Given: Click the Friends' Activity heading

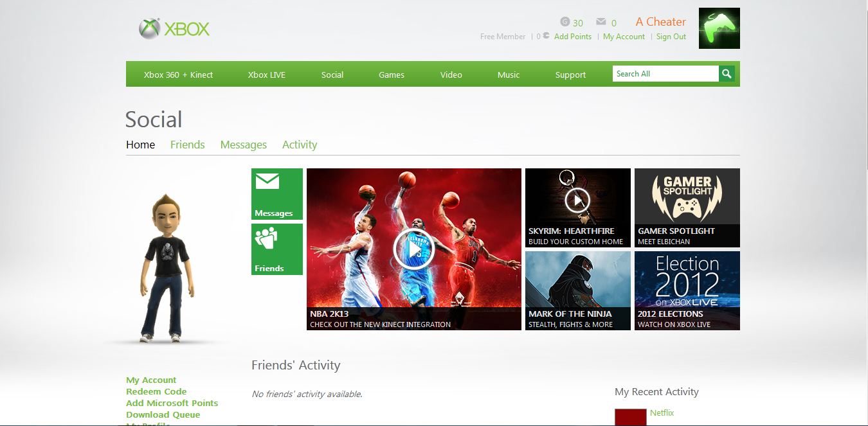Looking at the screenshot, I should coord(296,365).
